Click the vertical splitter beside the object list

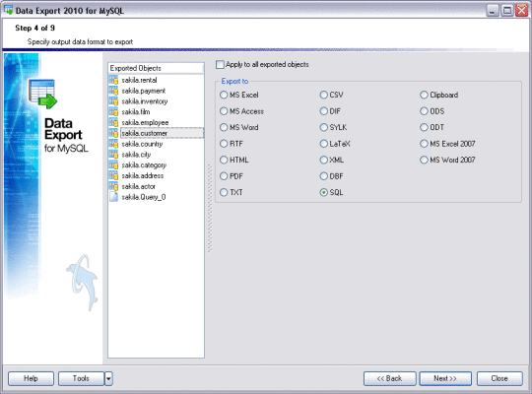tap(210, 209)
